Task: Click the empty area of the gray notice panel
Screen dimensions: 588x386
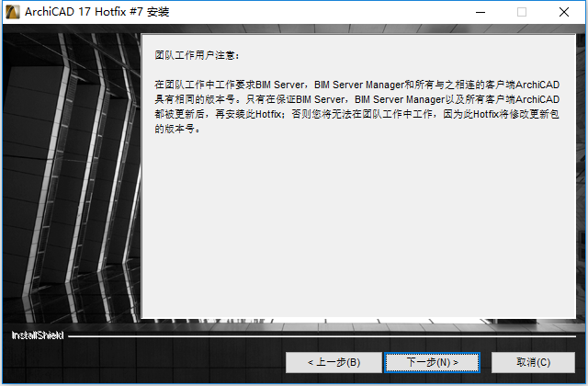Action: pos(358,225)
